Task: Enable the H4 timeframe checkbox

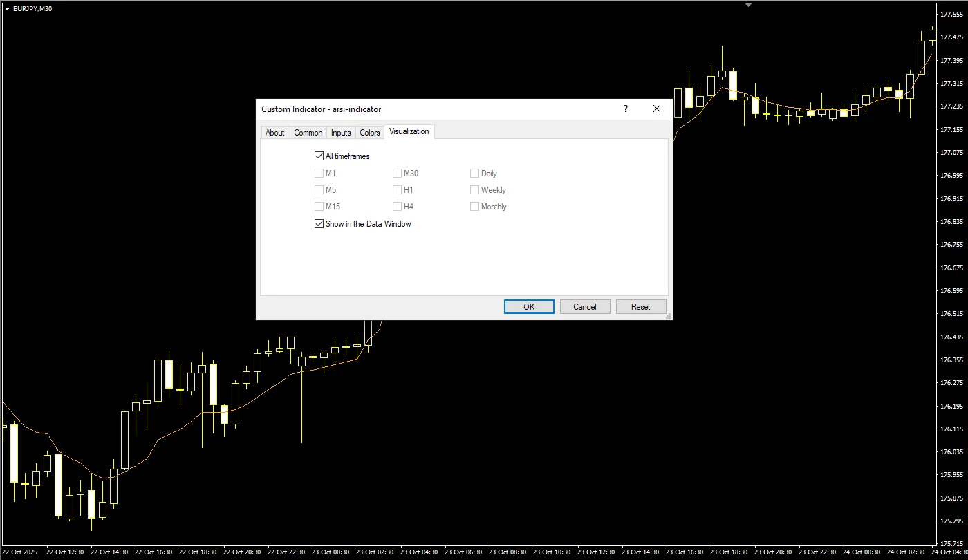Action: (x=398, y=207)
